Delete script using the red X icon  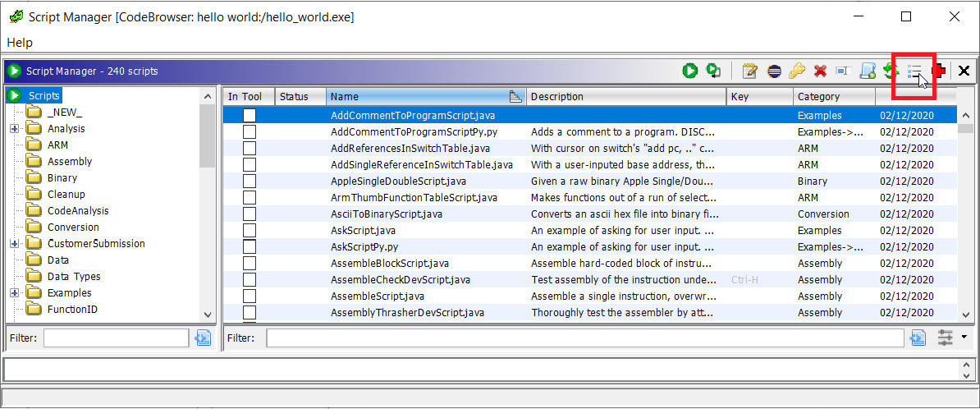click(x=820, y=71)
